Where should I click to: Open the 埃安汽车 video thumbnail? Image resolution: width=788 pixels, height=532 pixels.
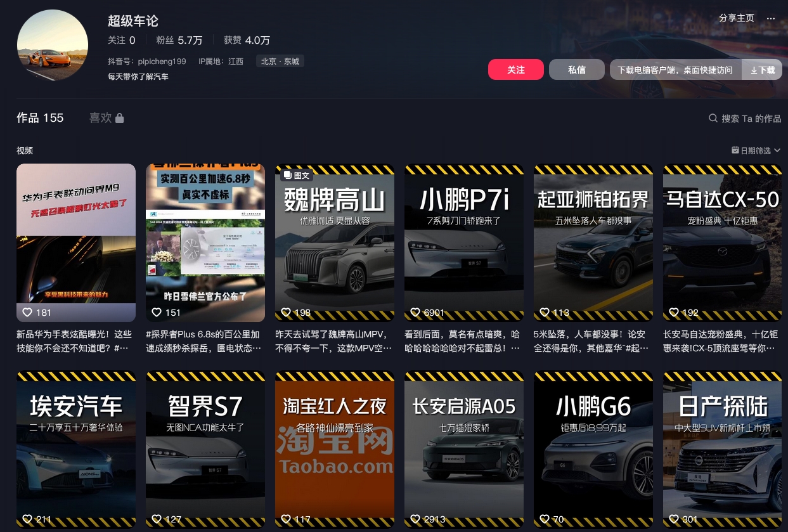[76, 450]
